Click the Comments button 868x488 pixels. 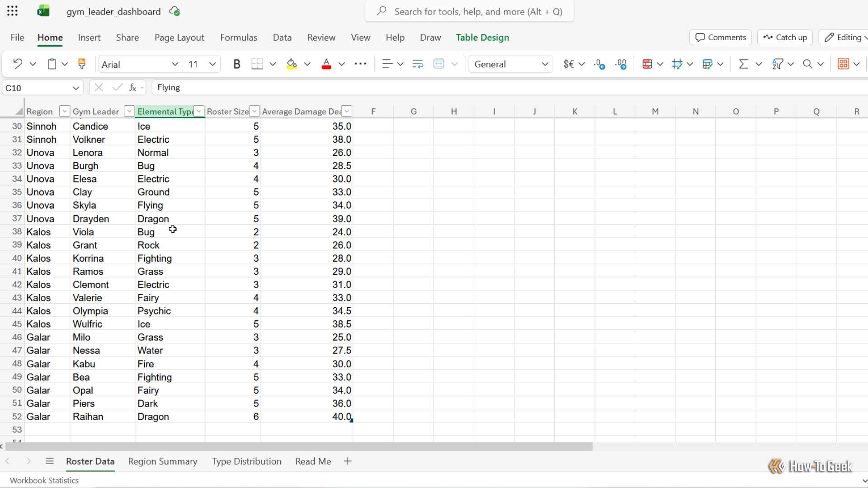(x=721, y=38)
